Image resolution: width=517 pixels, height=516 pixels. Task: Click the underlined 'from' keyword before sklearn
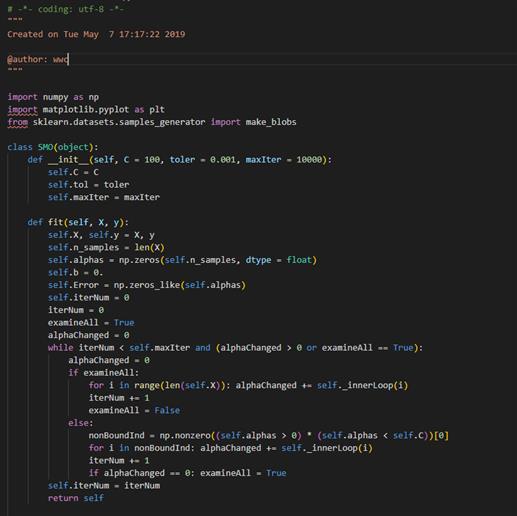click(18, 122)
